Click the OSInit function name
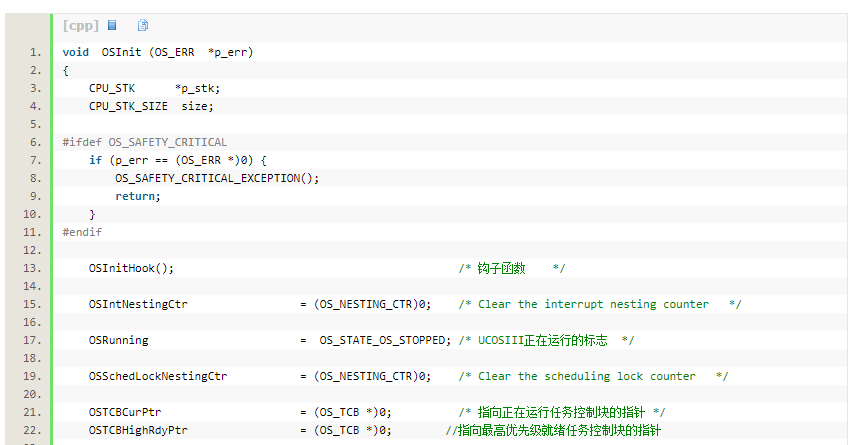This screenshot has height=445, width=862. (121, 52)
